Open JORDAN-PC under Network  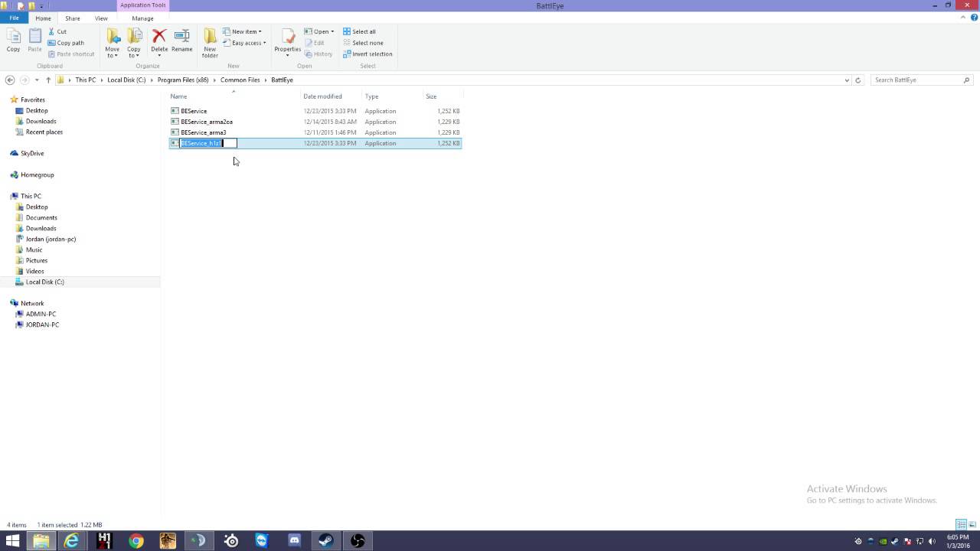click(x=42, y=324)
